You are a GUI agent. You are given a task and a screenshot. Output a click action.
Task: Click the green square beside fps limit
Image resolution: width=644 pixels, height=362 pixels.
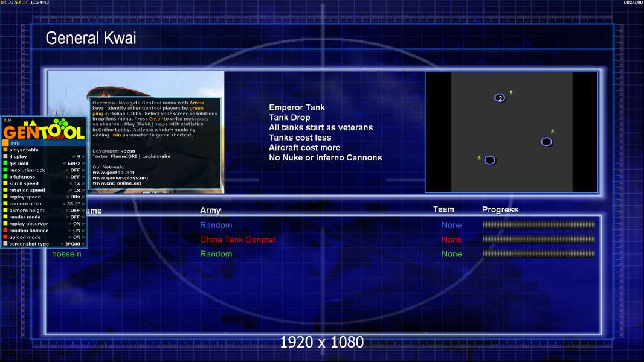tap(5, 163)
